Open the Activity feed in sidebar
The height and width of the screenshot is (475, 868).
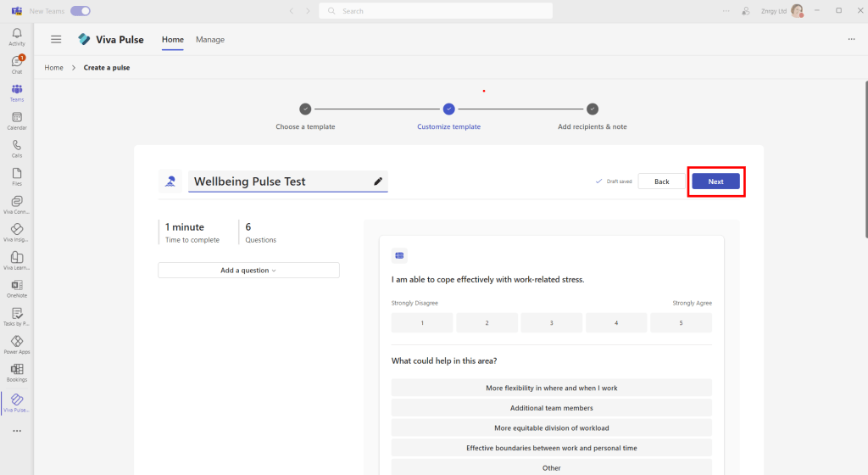[x=17, y=36]
